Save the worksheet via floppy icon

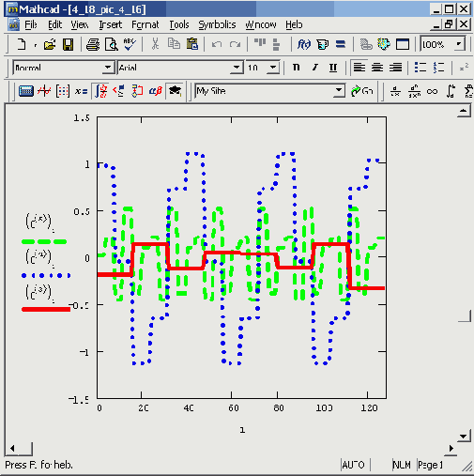point(68,44)
